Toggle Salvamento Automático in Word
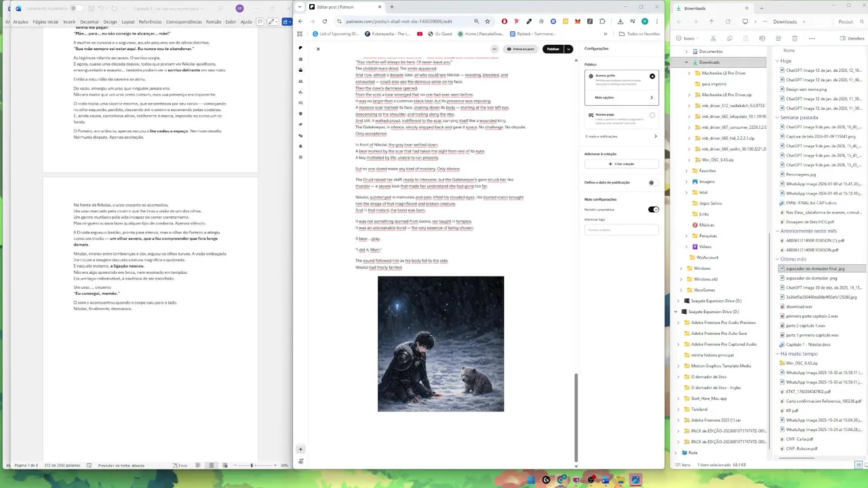Screen dimensions: 868x488 76,8
